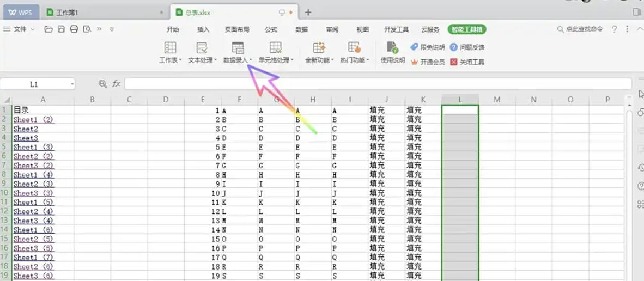Open the Name Box dropdown showing L1
644x281 pixels.
coord(72,84)
